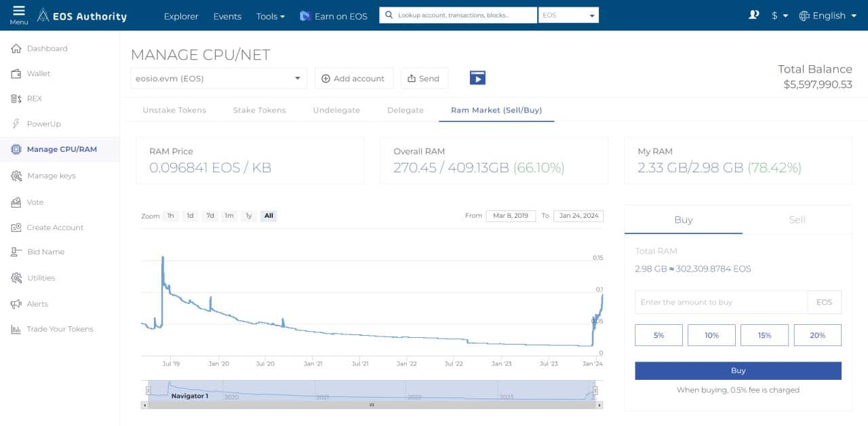Image resolution: width=868 pixels, height=426 pixels.
Task: Click the Add account button
Action: coord(353,79)
